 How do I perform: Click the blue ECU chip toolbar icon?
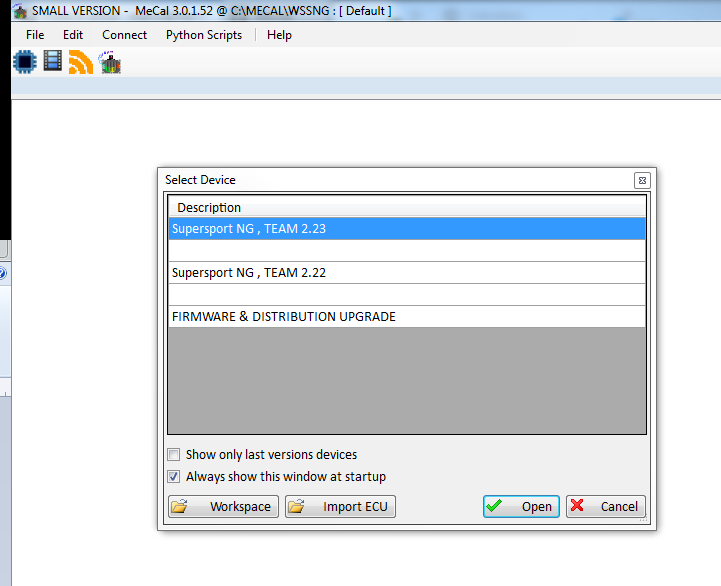25,62
